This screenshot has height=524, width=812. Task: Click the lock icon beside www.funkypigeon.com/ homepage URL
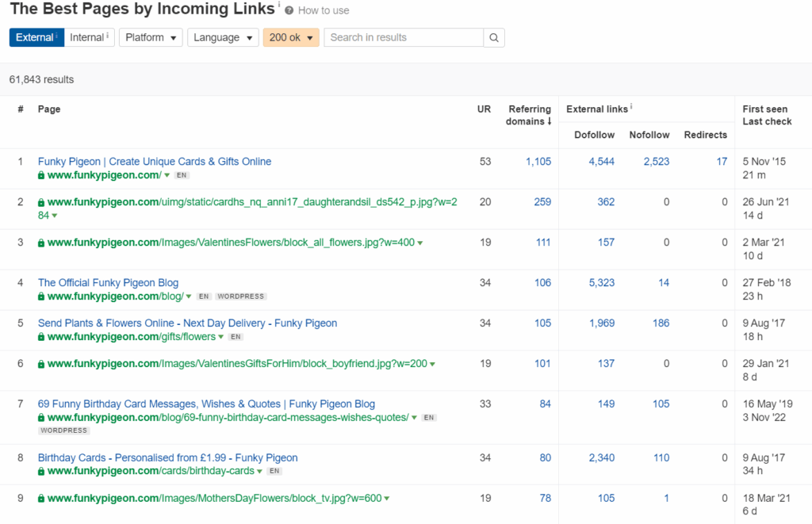41,175
